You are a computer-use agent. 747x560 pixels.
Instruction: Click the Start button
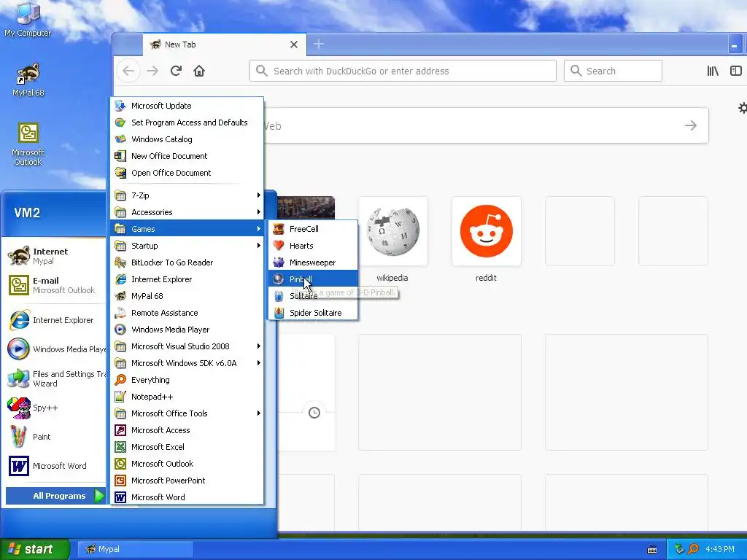(x=34, y=549)
